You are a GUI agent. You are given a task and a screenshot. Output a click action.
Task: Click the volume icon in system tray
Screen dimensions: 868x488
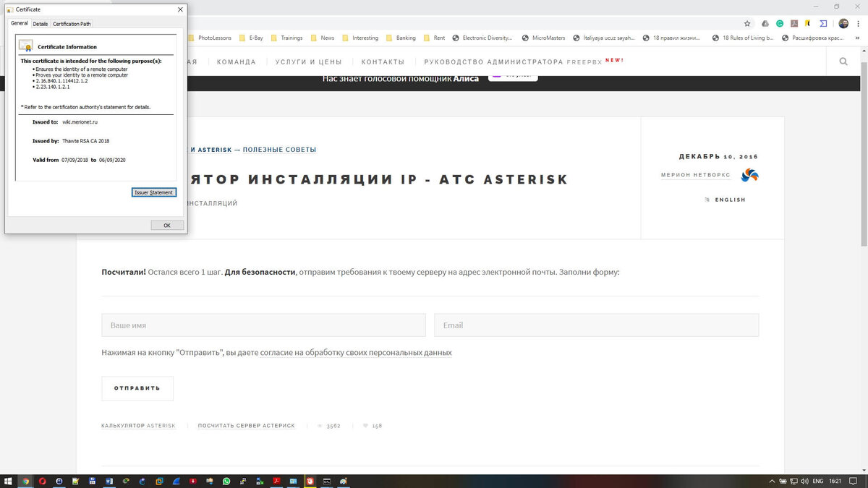pos(804,481)
